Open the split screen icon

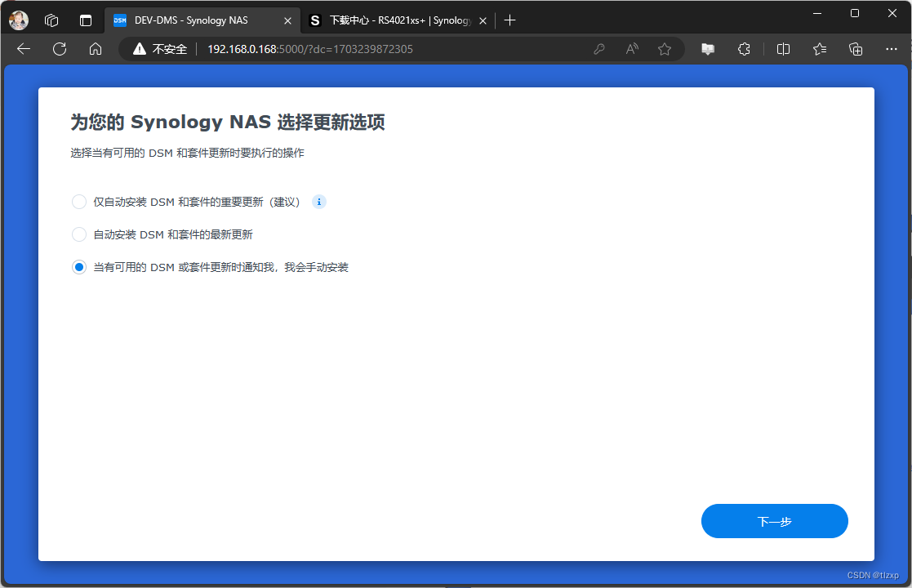click(x=784, y=49)
